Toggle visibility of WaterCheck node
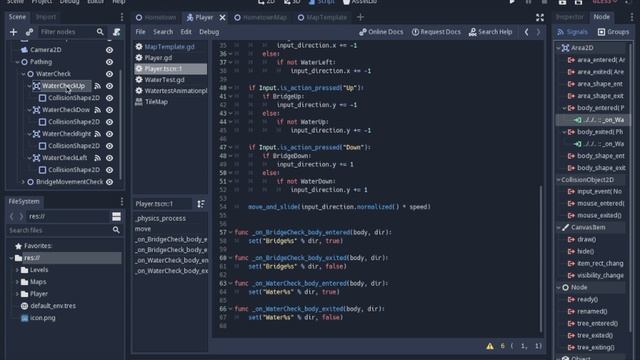Viewport: 640px width, 360px height. tap(109, 74)
